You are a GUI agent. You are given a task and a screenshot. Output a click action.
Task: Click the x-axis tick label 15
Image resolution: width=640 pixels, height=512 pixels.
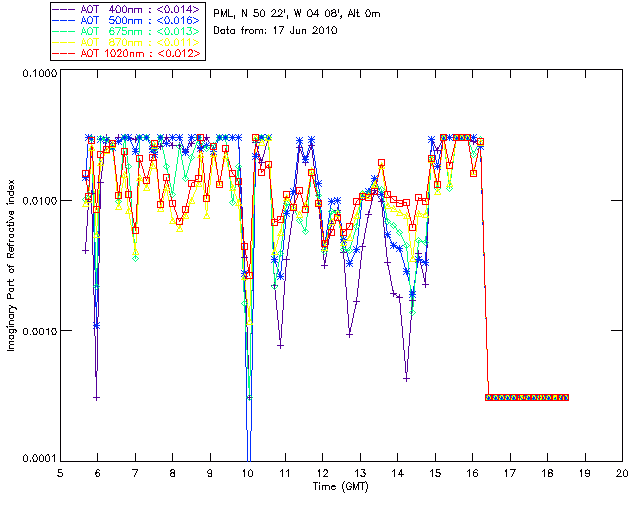pyautogui.click(x=435, y=473)
